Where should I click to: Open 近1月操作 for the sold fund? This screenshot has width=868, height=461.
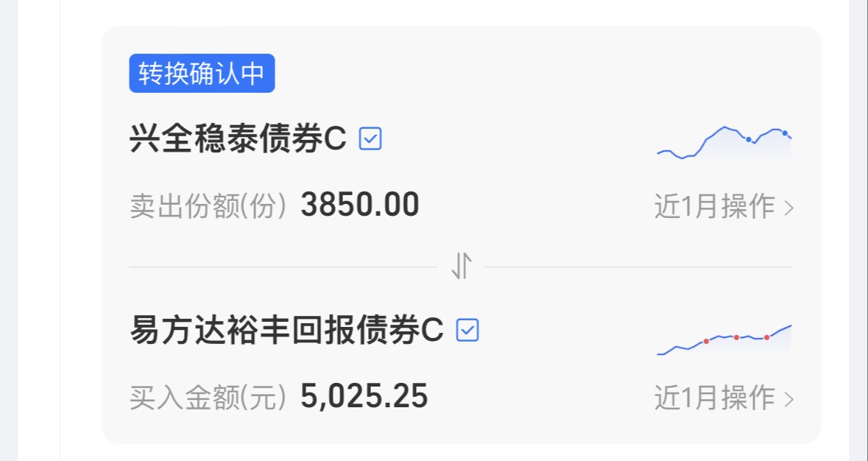714,207
